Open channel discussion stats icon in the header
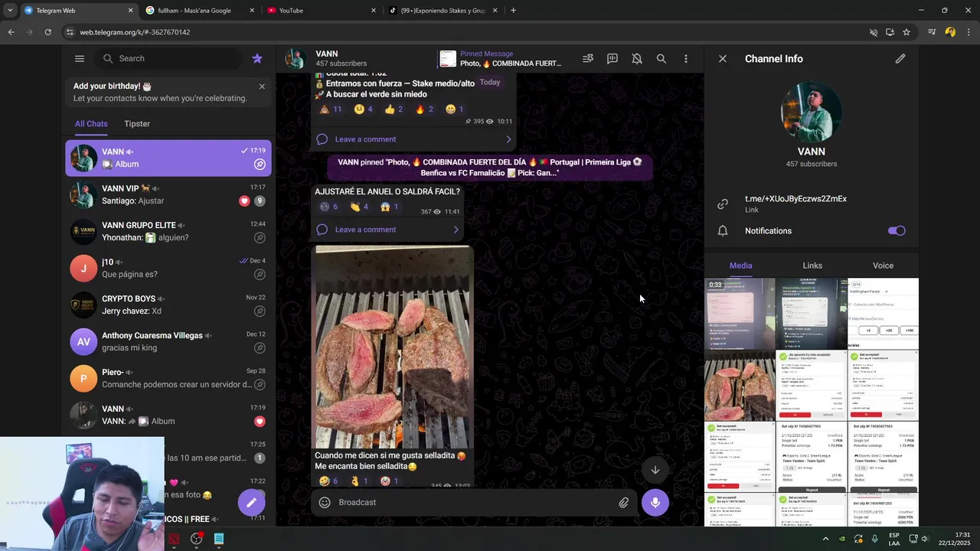 coord(612,58)
